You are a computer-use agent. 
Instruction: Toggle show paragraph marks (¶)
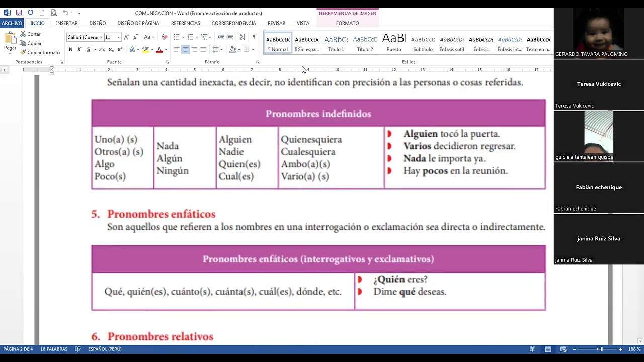[255, 37]
